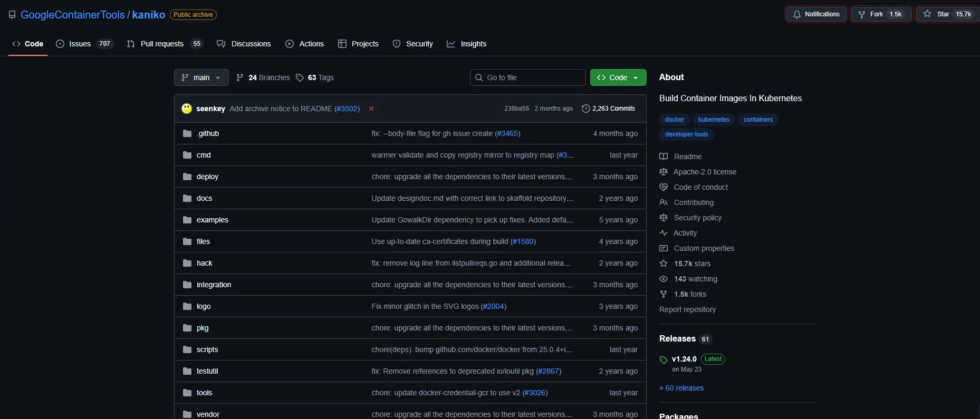Click the examples folder icon
Screen dimensions: 980x419
point(187,220)
